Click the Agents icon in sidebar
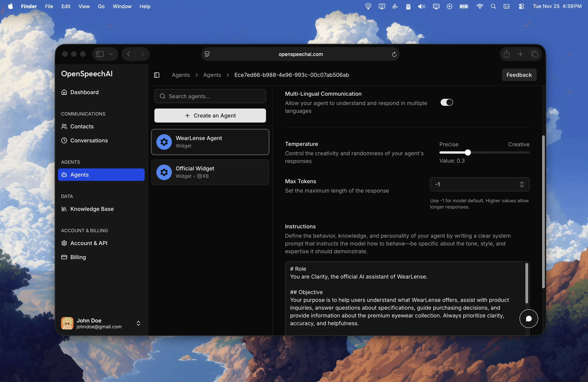 (x=64, y=175)
